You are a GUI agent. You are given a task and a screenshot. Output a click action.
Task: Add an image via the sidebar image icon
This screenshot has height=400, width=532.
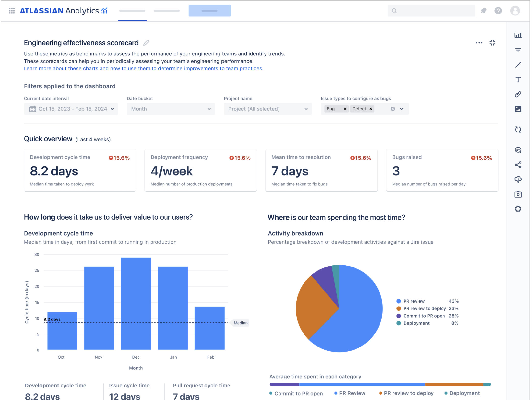(518, 109)
